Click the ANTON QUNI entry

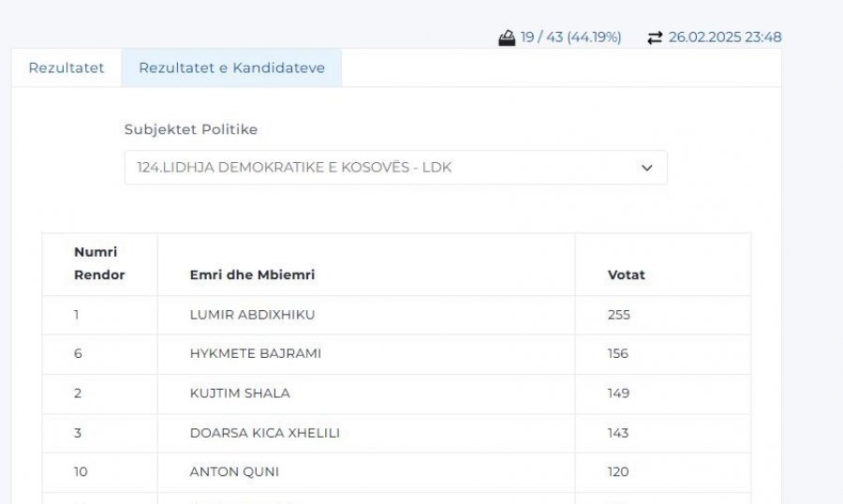click(x=234, y=472)
